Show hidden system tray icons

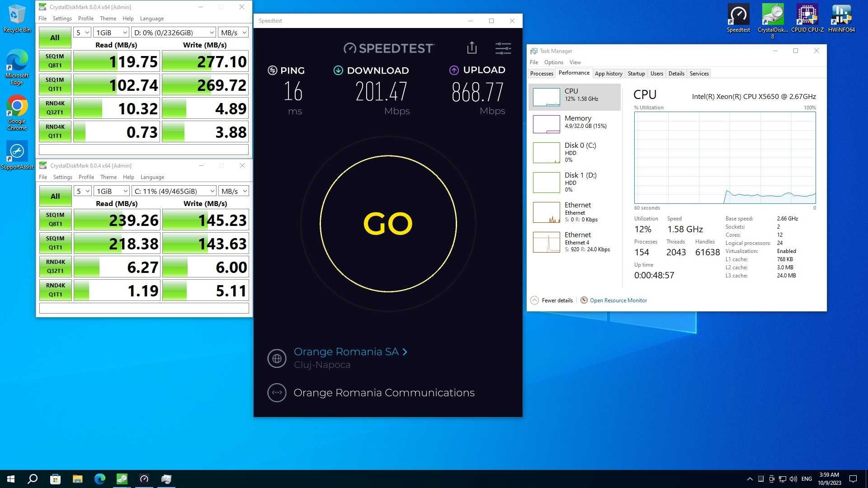click(x=750, y=479)
